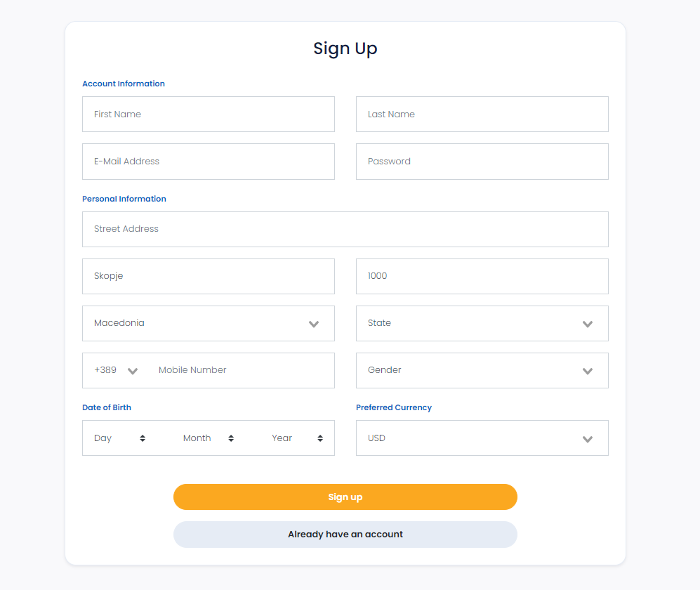This screenshot has width=700, height=590.
Task: Expand the USD preferred currency dropdown
Action: tap(482, 438)
